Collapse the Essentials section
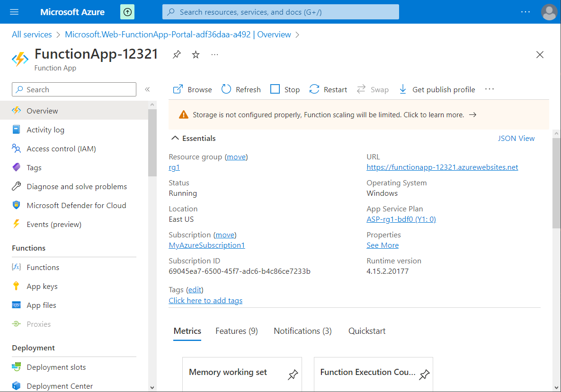This screenshot has width=561, height=392. click(x=194, y=138)
